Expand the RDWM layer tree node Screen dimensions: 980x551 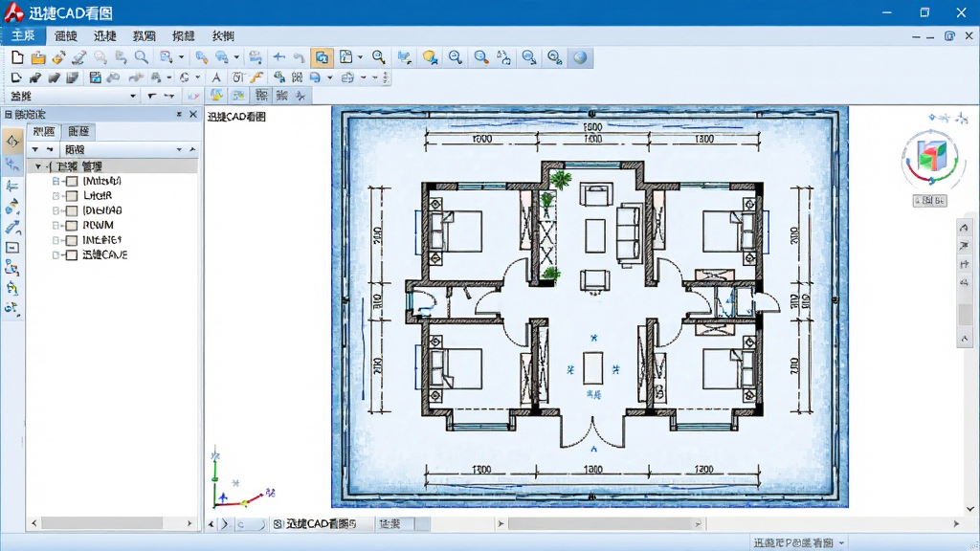(x=56, y=226)
